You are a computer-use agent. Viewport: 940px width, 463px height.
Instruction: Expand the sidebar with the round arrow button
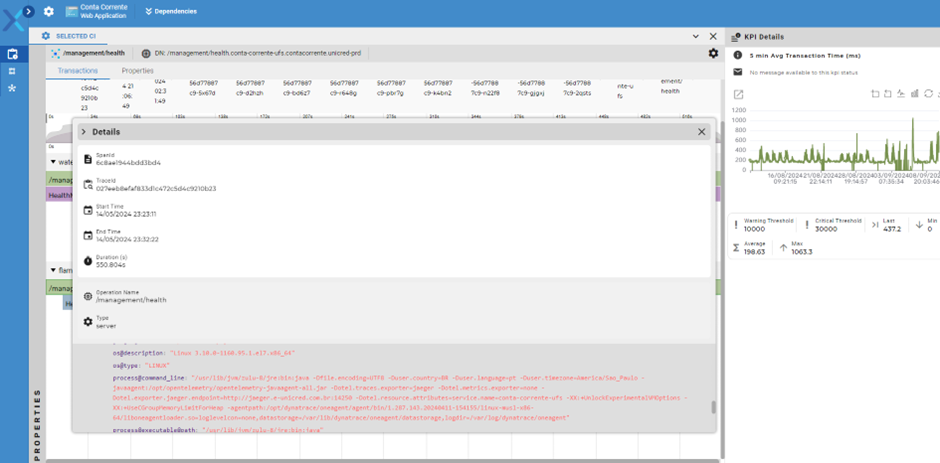(28, 11)
